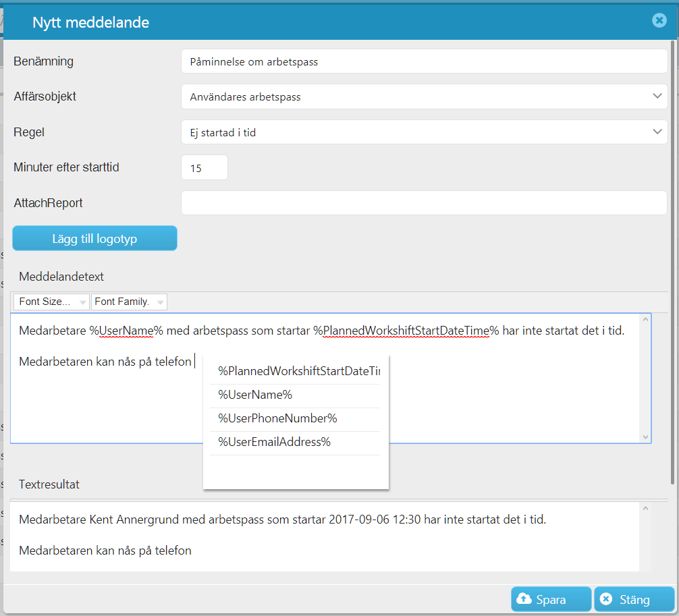Open the Affärsobjekt dropdown

[424, 96]
